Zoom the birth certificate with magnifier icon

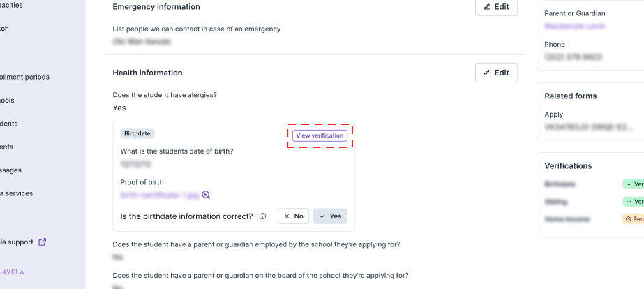(x=206, y=195)
